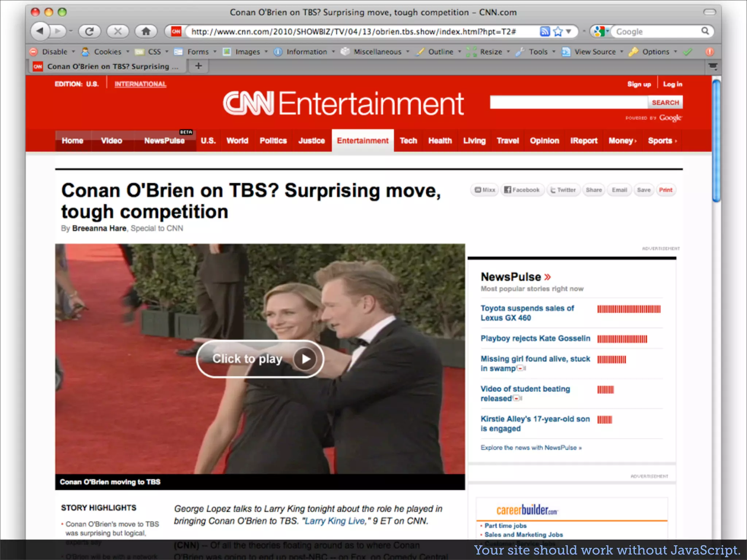The width and height of the screenshot is (747, 560).
Task: Click the Facebook share button
Action: (522, 190)
